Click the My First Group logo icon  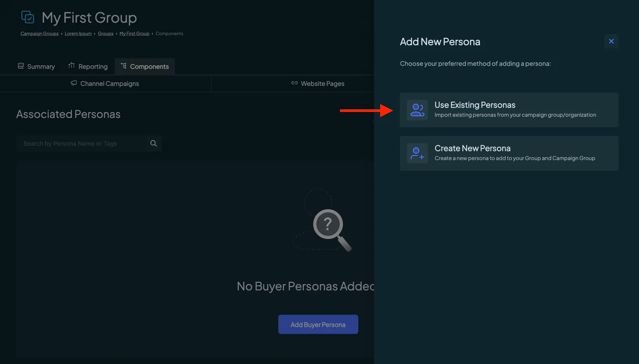[x=28, y=17]
